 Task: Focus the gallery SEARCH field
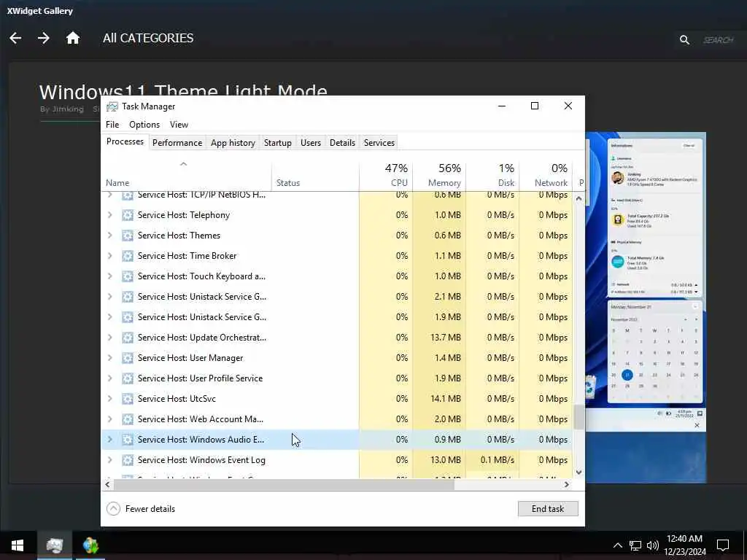pyautogui.click(x=719, y=40)
